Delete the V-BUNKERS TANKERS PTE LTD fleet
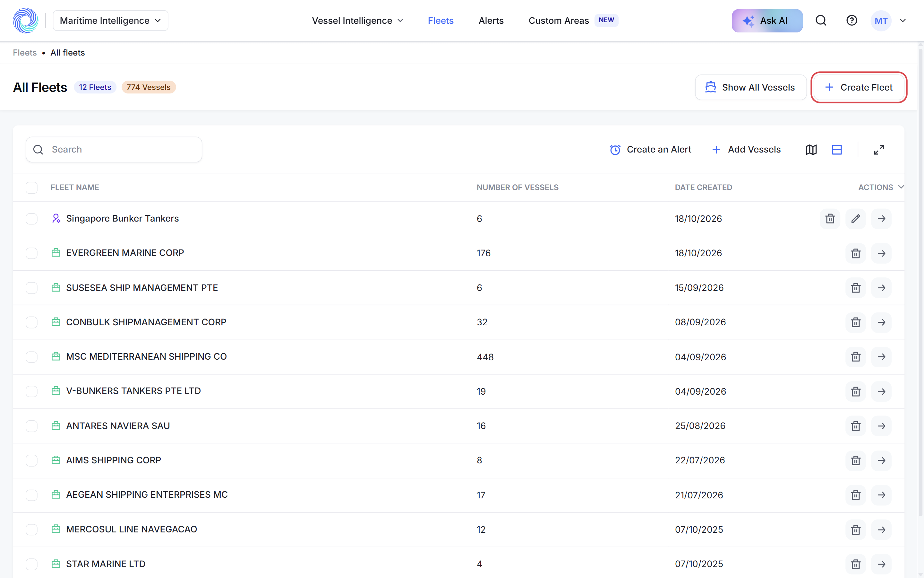The height and width of the screenshot is (578, 924). (856, 391)
